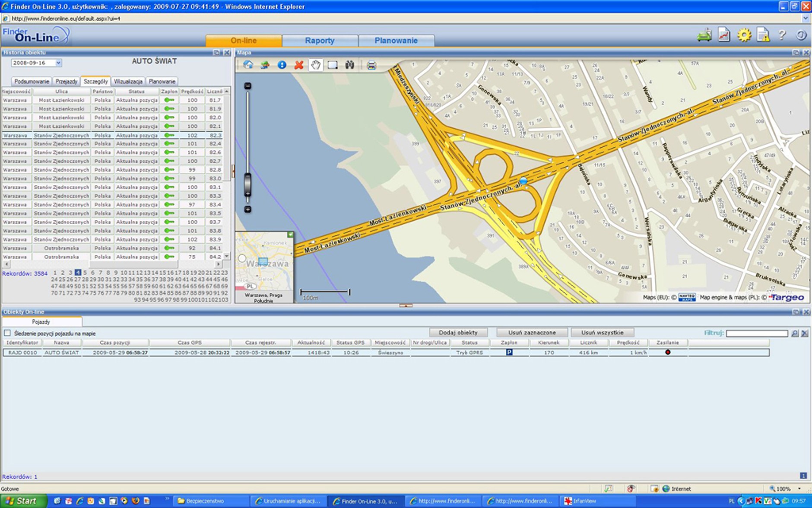Open settings with the yellow gear icon
Screen dimensions: 812x508
click(x=744, y=35)
